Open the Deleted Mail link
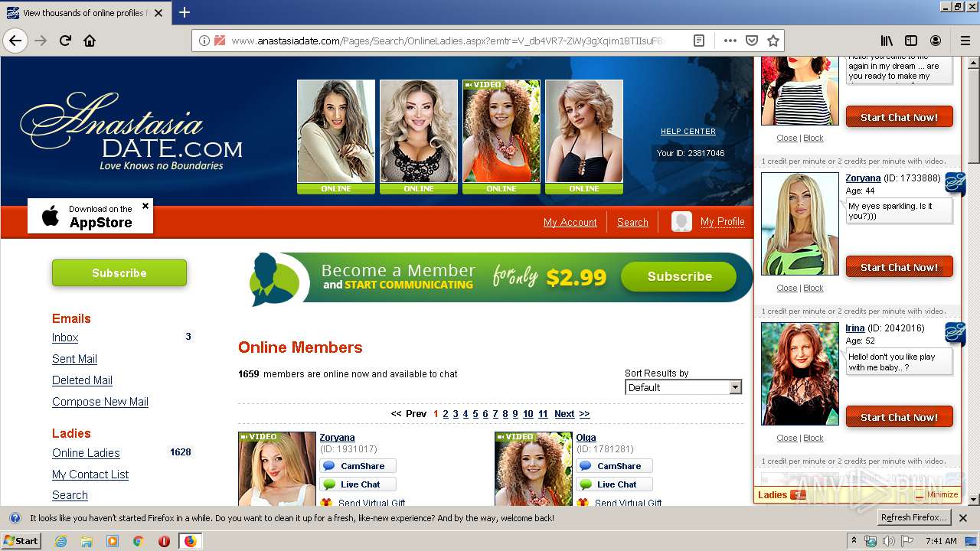The height and width of the screenshot is (551, 980). pyautogui.click(x=82, y=380)
